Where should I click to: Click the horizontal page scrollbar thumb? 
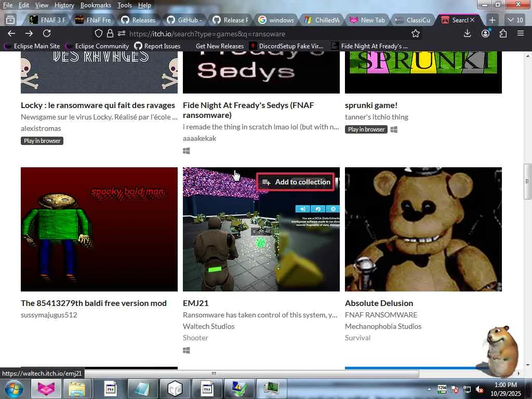pos(214,373)
